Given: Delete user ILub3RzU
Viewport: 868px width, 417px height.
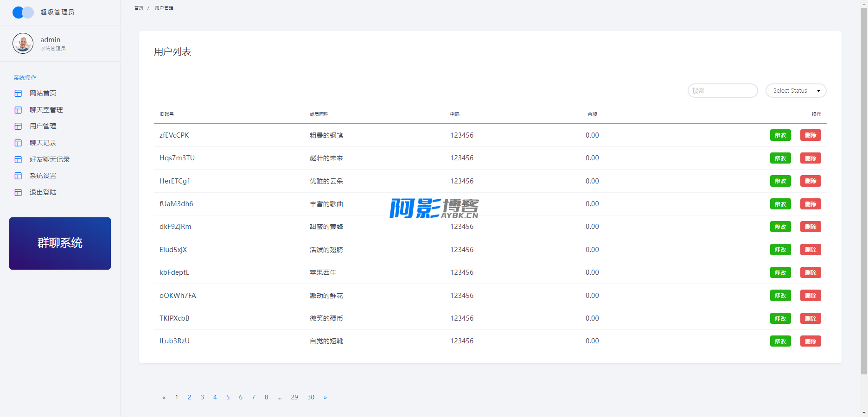Looking at the screenshot, I should pyautogui.click(x=811, y=341).
